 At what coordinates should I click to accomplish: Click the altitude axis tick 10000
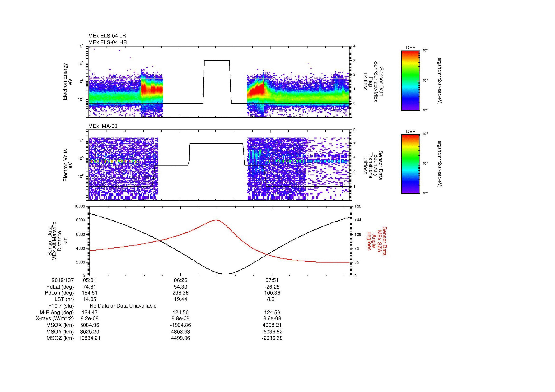79,206
